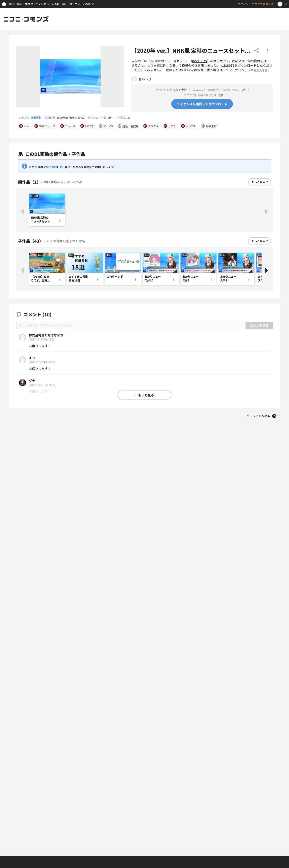This screenshot has height=868, width=289.
Task: Click page-top arrow icon ページ上部へ戻る
Action: [274, 416]
